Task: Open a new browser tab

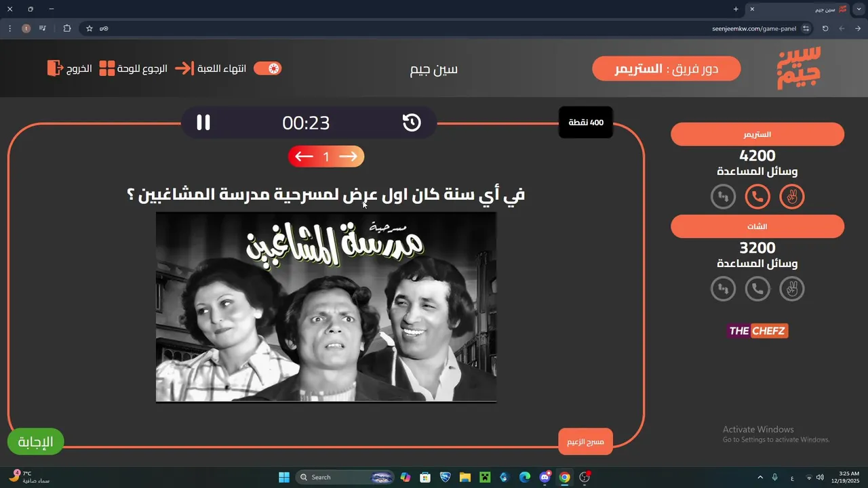Action: pos(736,9)
